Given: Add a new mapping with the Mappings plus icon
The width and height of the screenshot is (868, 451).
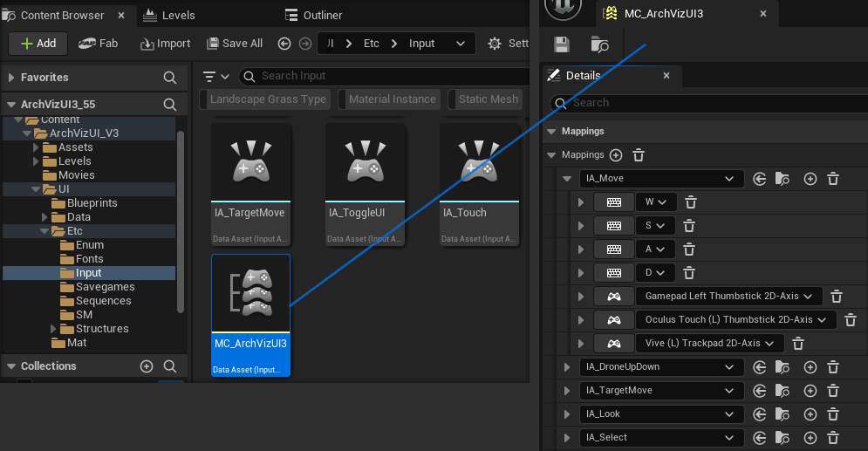Looking at the screenshot, I should pos(616,155).
